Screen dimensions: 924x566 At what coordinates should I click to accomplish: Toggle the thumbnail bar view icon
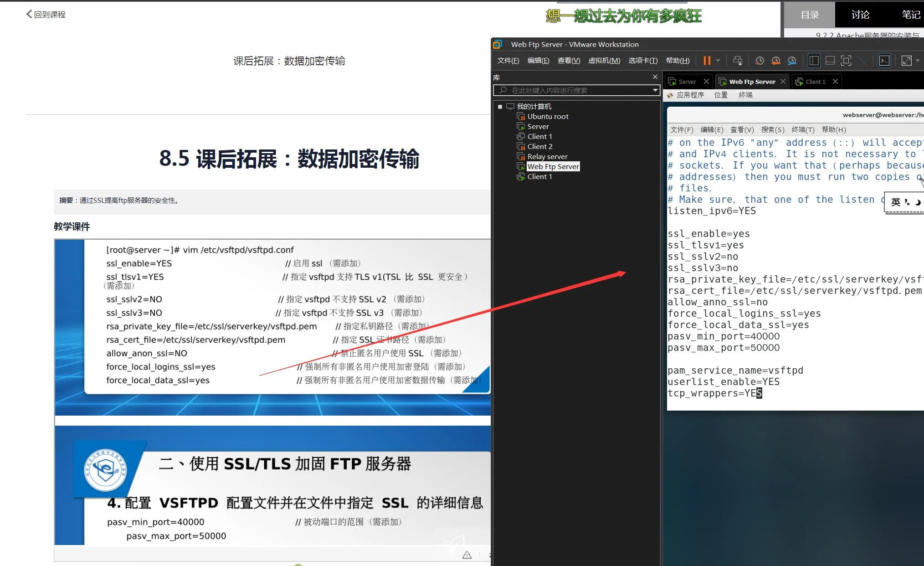(x=830, y=61)
